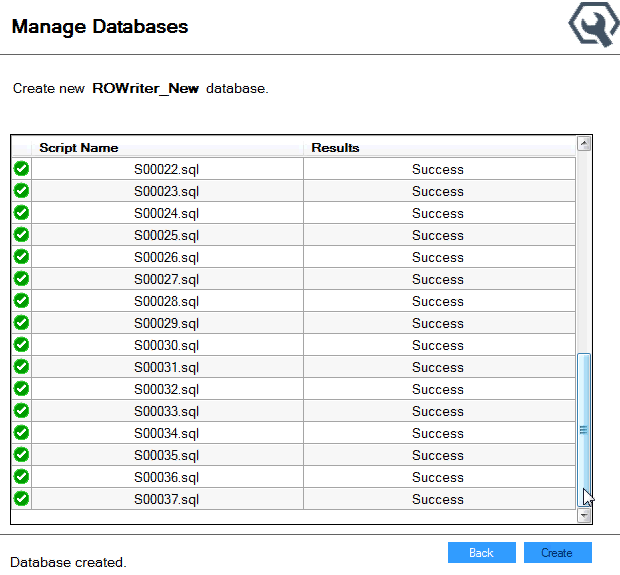Select the S00035.sql script name cell

tap(167, 455)
